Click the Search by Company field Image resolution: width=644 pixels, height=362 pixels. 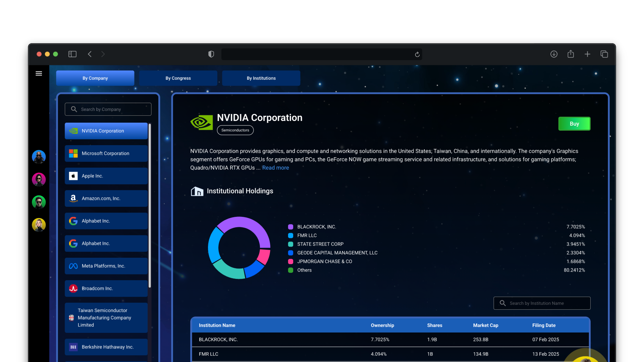coord(108,109)
